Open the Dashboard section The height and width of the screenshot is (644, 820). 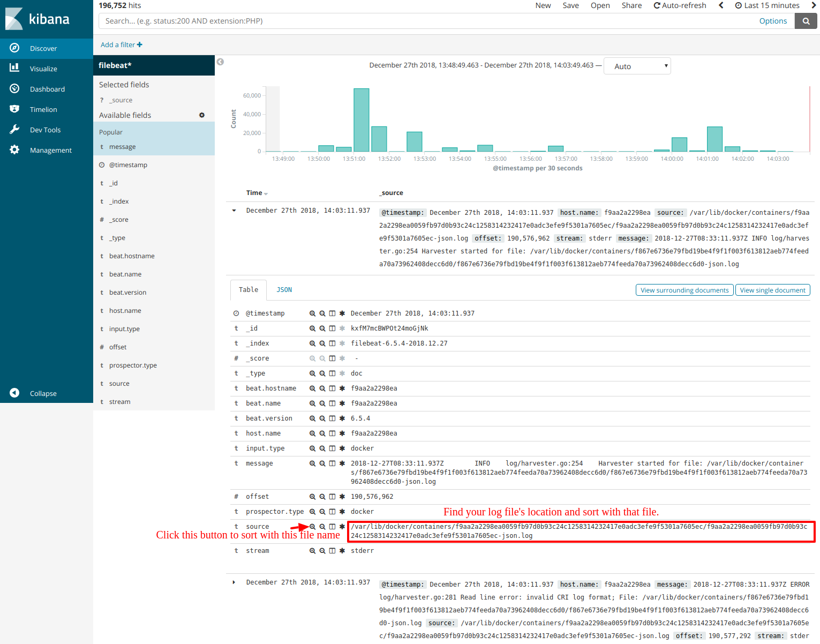[47, 89]
